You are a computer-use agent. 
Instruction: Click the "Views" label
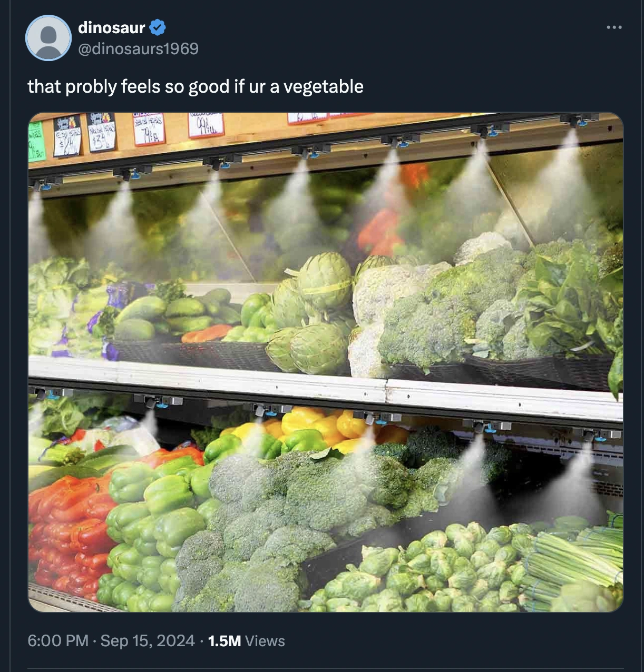coord(265,641)
